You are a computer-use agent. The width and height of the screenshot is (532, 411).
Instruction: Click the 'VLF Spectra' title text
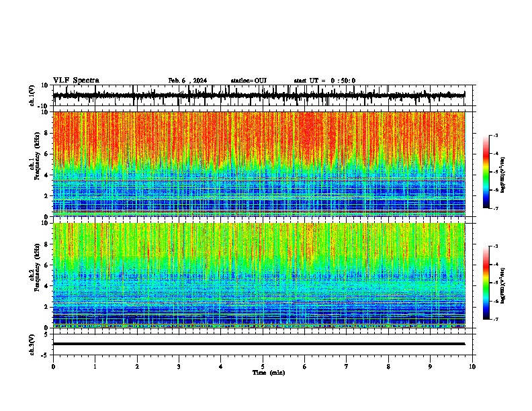(76, 81)
